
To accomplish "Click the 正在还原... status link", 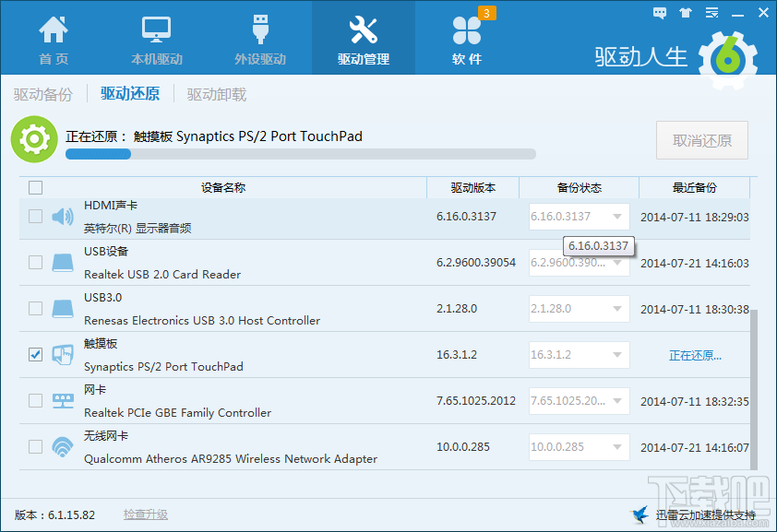I will pyautogui.click(x=695, y=355).
